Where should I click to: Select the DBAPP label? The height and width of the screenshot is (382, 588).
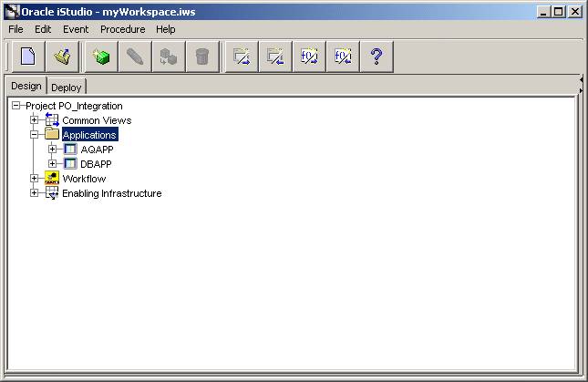96,164
